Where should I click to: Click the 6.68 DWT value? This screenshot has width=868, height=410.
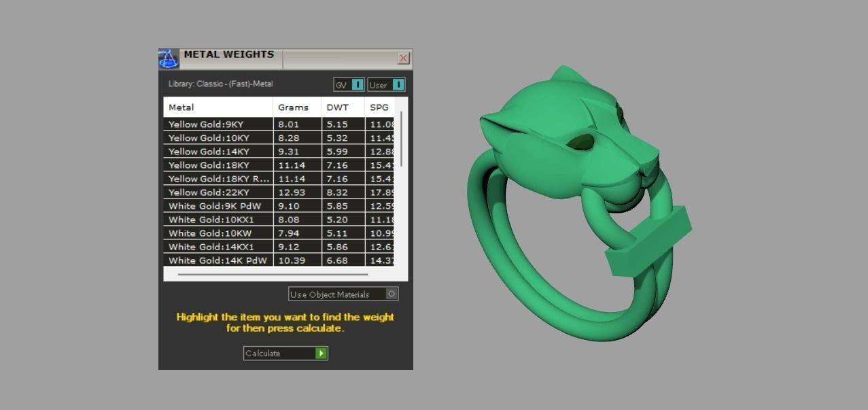tap(337, 260)
